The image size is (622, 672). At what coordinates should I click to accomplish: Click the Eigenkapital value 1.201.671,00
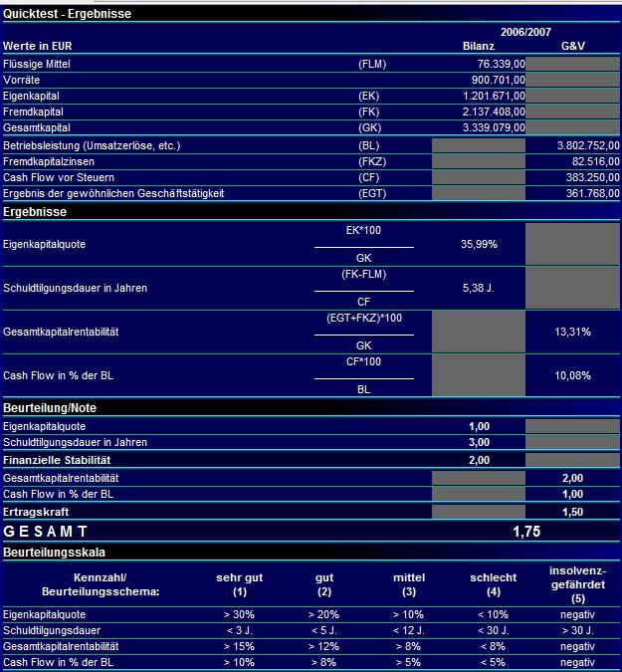(x=494, y=96)
